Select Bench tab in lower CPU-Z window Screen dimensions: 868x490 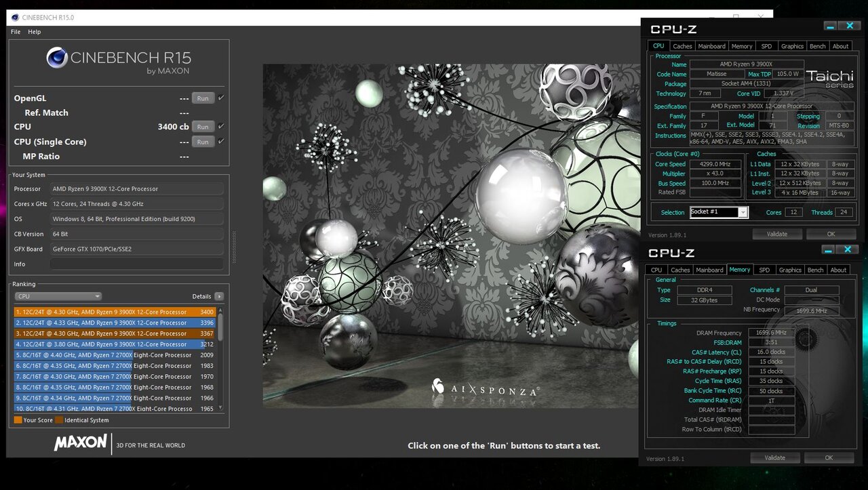pyautogui.click(x=816, y=270)
